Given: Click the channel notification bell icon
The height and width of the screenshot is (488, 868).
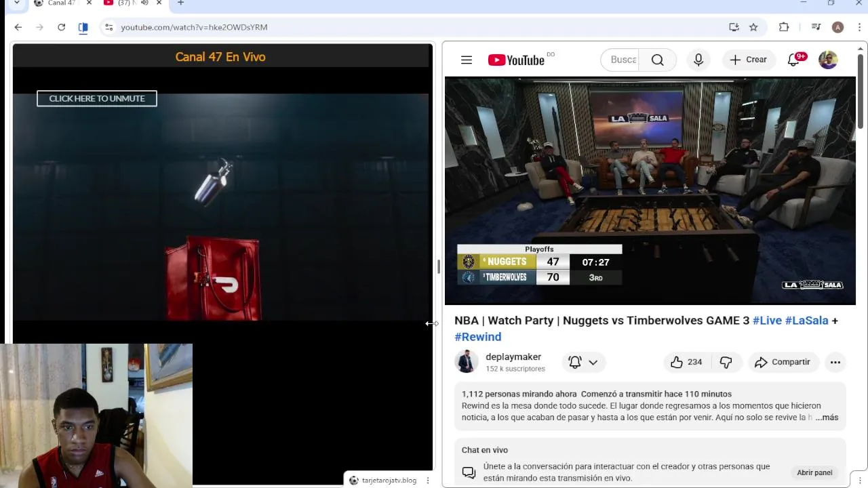Looking at the screenshot, I should pyautogui.click(x=575, y=362).
